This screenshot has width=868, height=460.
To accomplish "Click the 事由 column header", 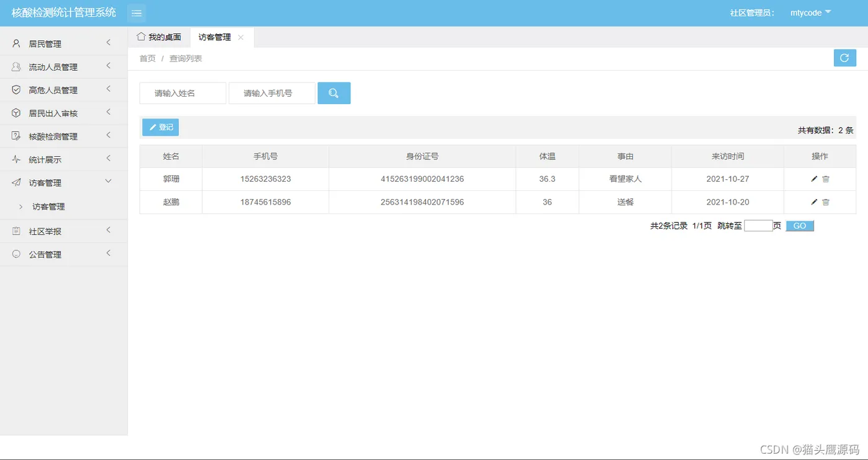I will (x=625, y=156).
